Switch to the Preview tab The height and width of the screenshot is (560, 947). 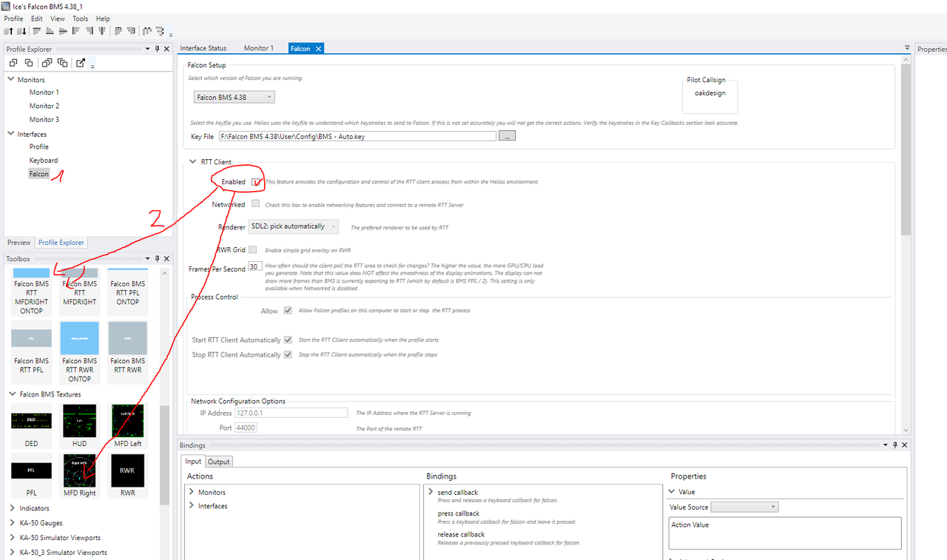[19, 243]
